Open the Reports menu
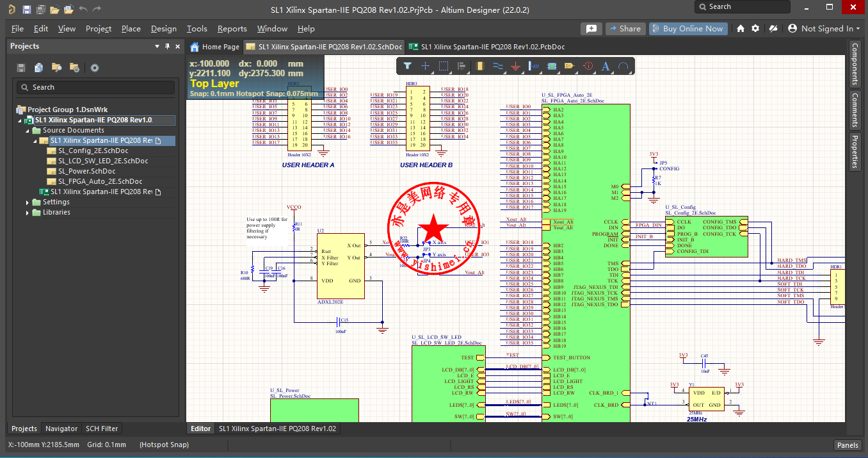This screenshot has width=868, height=458. click(x=232, y=29)
